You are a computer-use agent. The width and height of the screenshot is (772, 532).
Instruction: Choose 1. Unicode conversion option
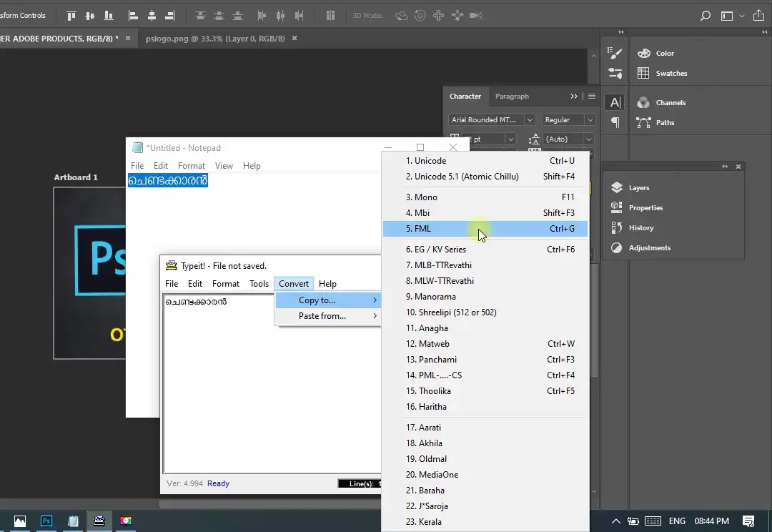[485, 161]
